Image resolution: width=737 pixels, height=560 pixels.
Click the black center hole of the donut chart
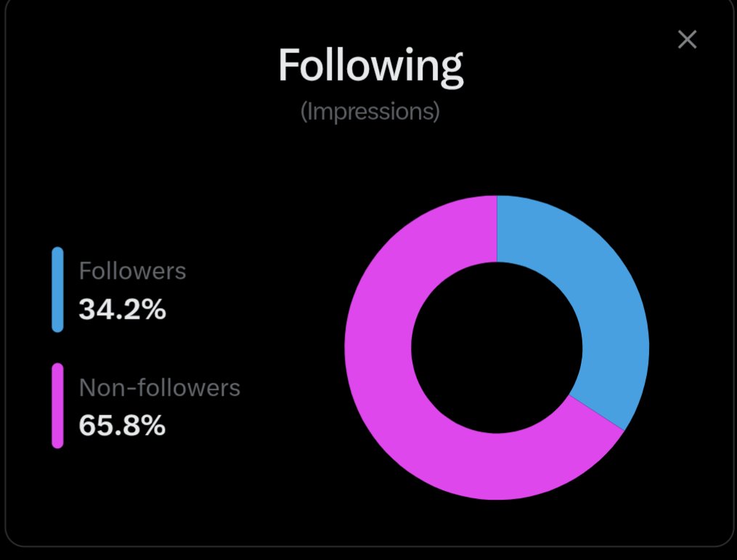tap(497, 347)
